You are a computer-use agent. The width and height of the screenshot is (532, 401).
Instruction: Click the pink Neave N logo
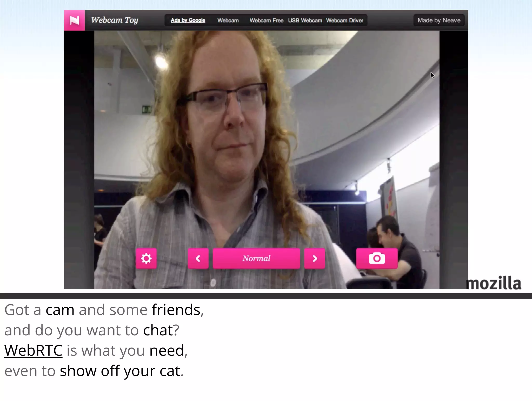coord(74,20)
